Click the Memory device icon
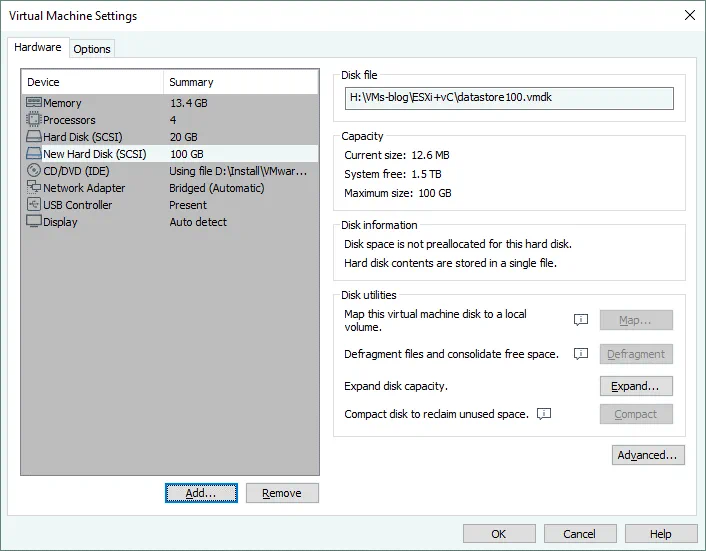 pyautogui.click(x=33, y=103)
